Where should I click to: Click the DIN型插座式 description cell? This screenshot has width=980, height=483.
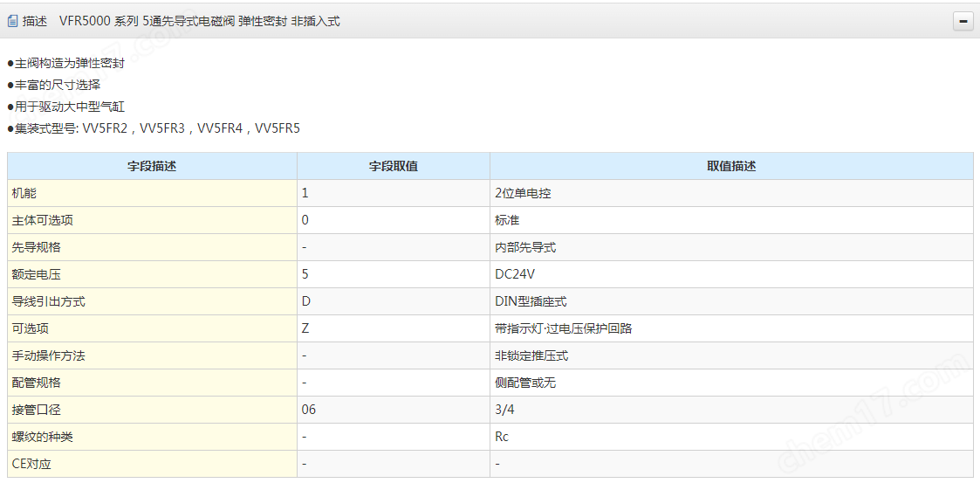pos(731,301)
